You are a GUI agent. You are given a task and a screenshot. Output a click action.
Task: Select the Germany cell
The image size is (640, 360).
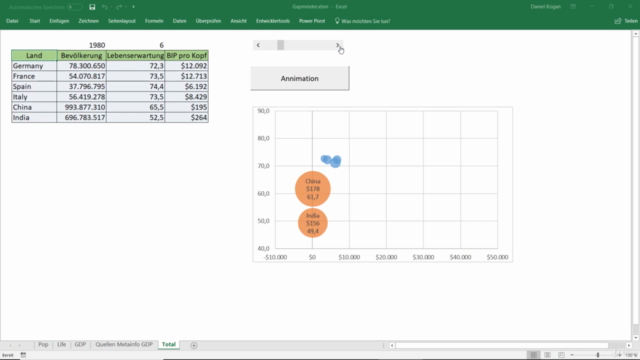34,66
